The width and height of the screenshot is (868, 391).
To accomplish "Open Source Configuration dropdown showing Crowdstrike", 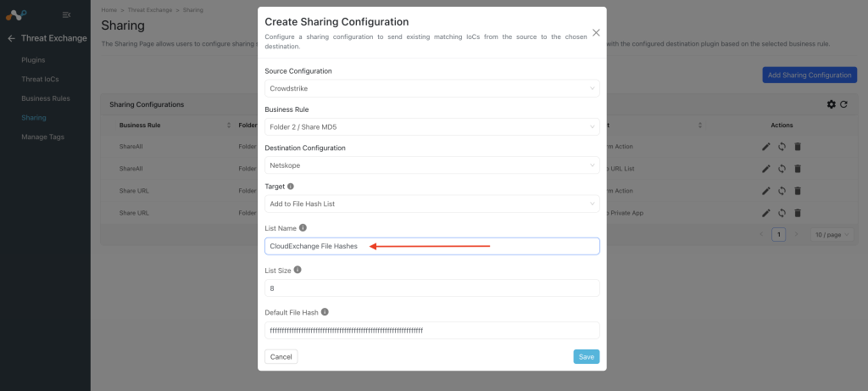I will click(431, 88).
